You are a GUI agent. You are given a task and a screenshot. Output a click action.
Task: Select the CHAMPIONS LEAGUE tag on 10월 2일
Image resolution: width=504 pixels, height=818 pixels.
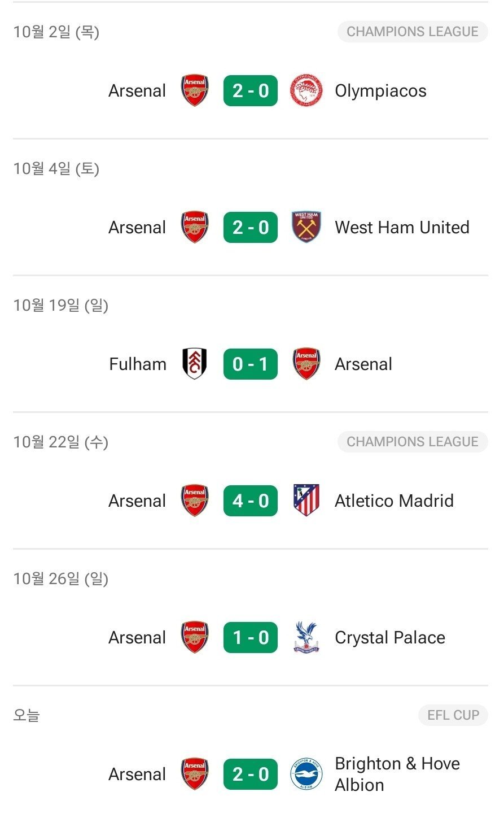(413, 32)
